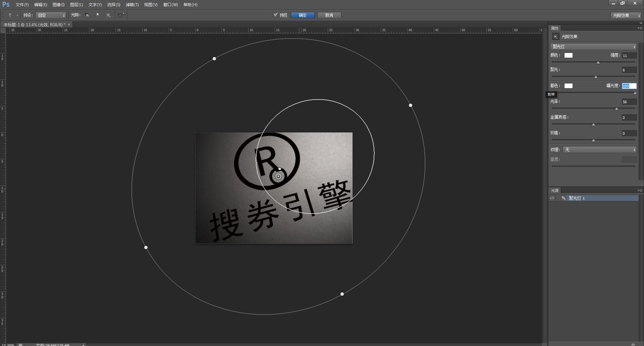644x346 pixels.
Task: Open the 光源 panel flyout menu
Action: [640, 190]
